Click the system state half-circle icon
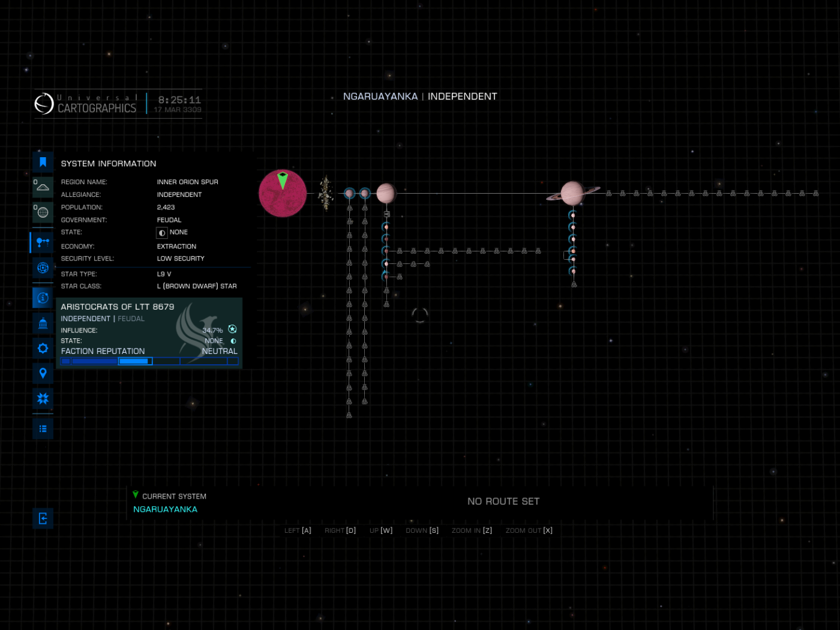The width and height of the screenshot is (840, 630). point(162,233)
